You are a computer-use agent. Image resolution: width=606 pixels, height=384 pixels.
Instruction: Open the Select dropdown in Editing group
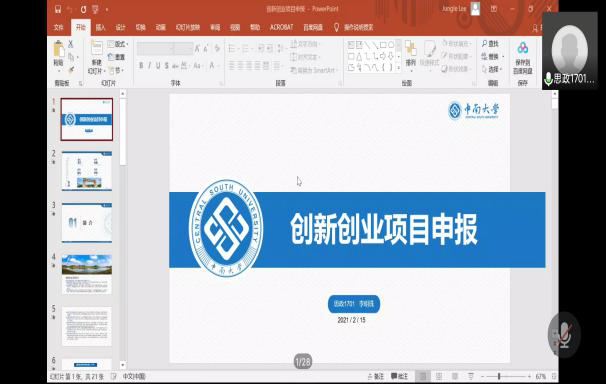click(x=492, y=70)
